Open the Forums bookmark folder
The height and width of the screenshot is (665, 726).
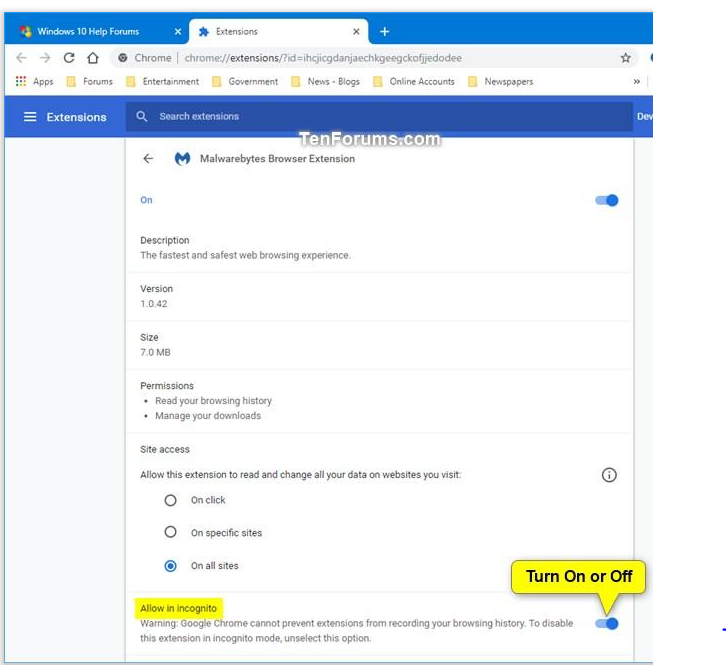click(x=90, y=82)
